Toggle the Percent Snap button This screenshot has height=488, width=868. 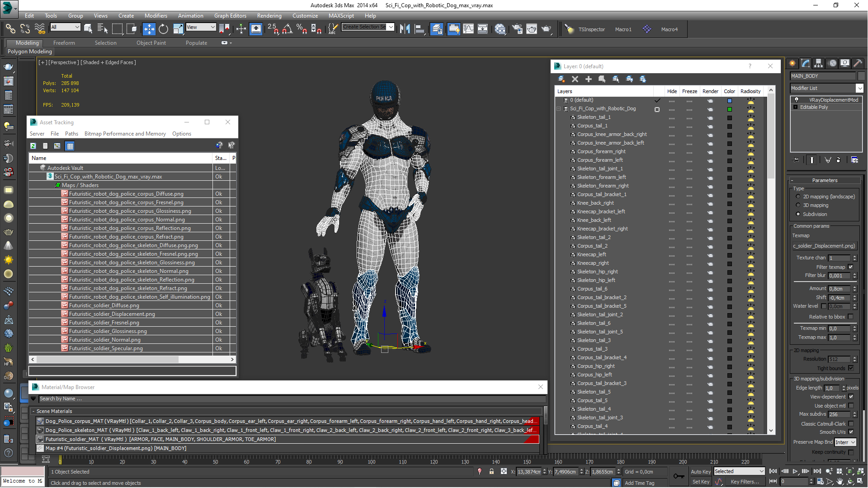click(x=302, y=29)
